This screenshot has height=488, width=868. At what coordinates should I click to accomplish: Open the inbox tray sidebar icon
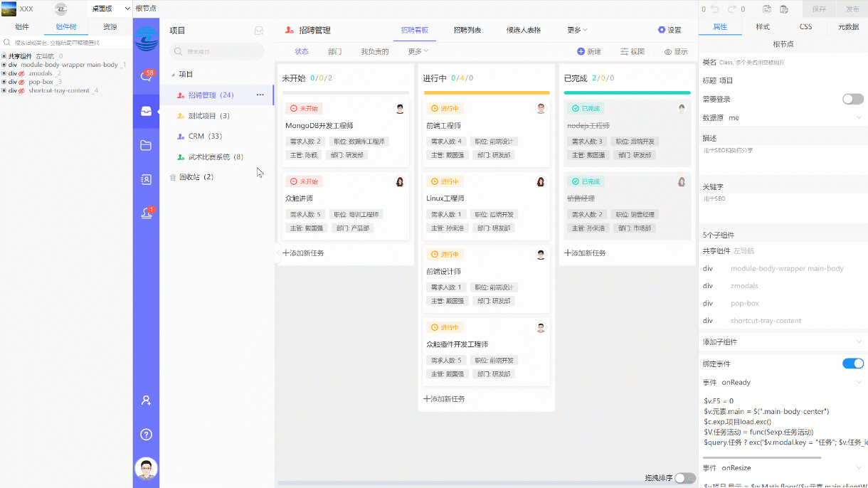click(146, 110)
